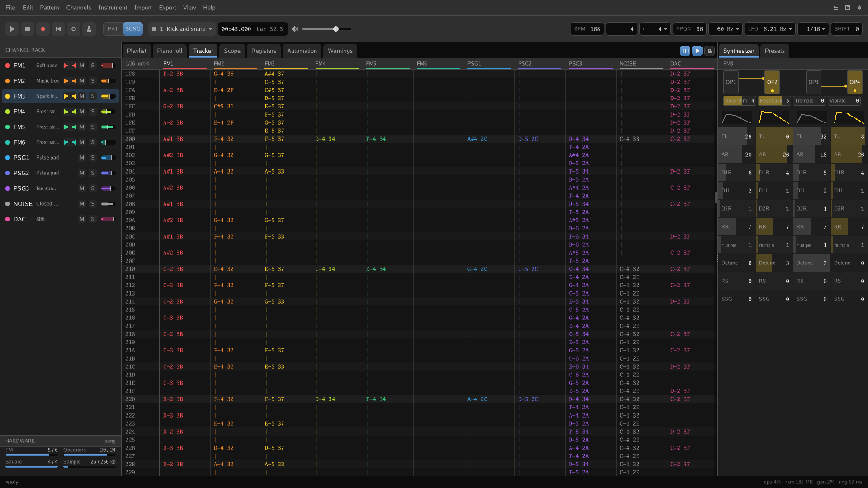868x488 pixels.
Task: Enable left speaker output on FM1
Action: tap(66, 66)
